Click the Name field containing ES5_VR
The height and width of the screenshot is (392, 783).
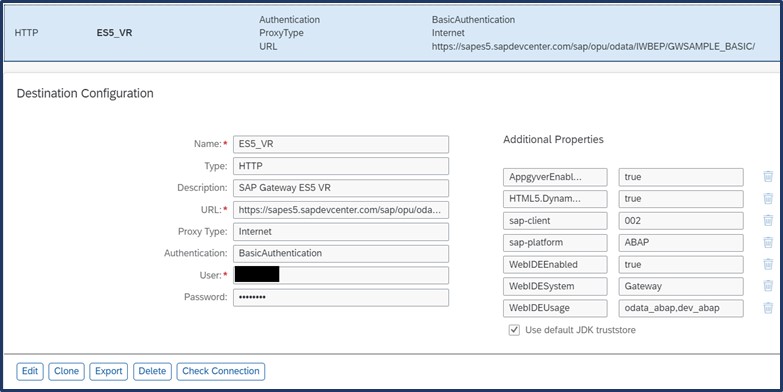click(341, 144)
